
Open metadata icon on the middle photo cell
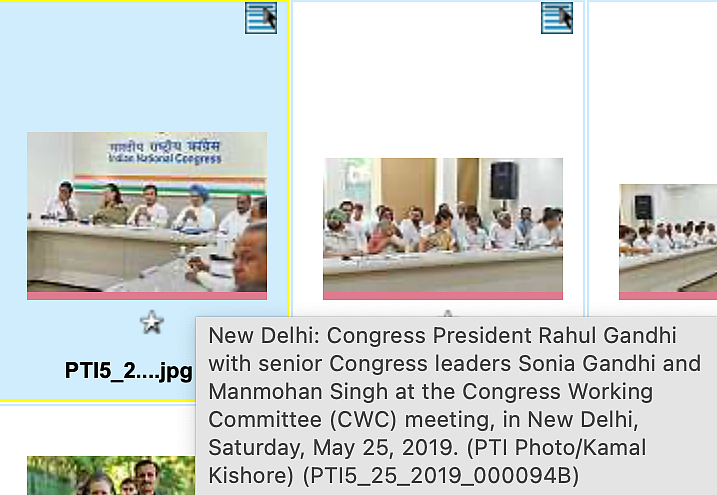click(556, 18)
